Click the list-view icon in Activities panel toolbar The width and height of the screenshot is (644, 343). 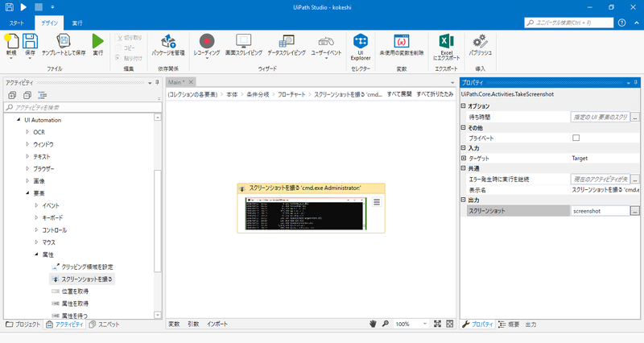[43, 95]
